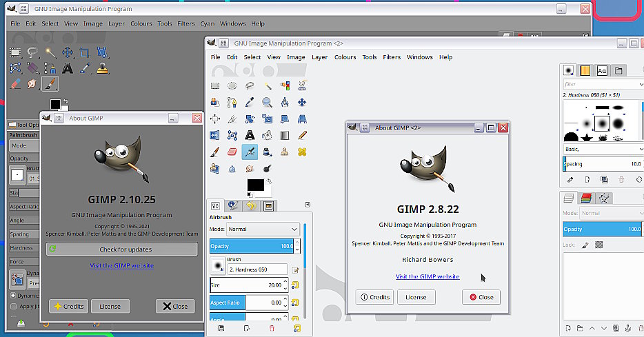
Task: Pick the Zoom magnifier tool
Action: coord(267,102)
